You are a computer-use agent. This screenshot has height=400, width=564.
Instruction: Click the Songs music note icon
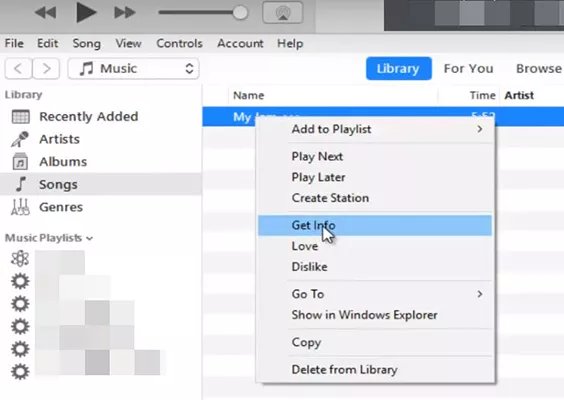(x=21, y=184)
